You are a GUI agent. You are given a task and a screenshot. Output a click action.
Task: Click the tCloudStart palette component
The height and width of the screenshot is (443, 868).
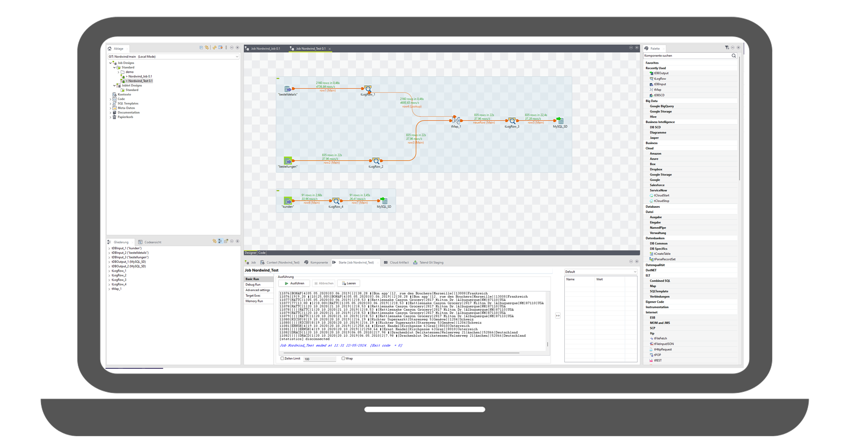[x=660, y=195]
